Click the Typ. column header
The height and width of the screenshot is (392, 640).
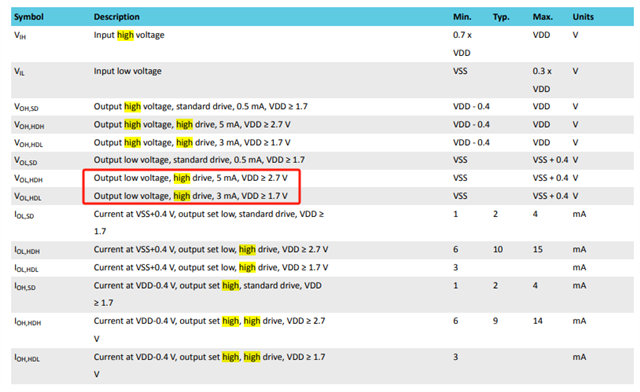(501, 17)
